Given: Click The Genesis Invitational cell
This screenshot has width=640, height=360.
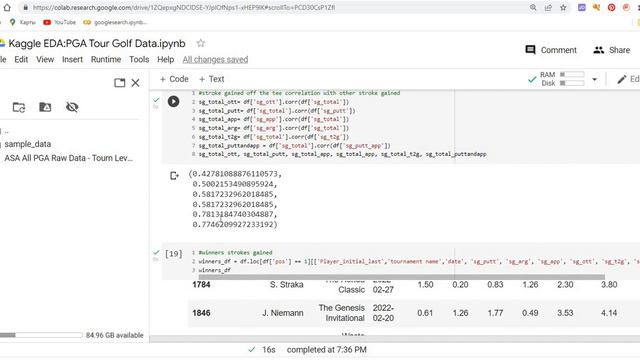Looking at the screenshot, I should pyautogui.click(x=342, y=313).
